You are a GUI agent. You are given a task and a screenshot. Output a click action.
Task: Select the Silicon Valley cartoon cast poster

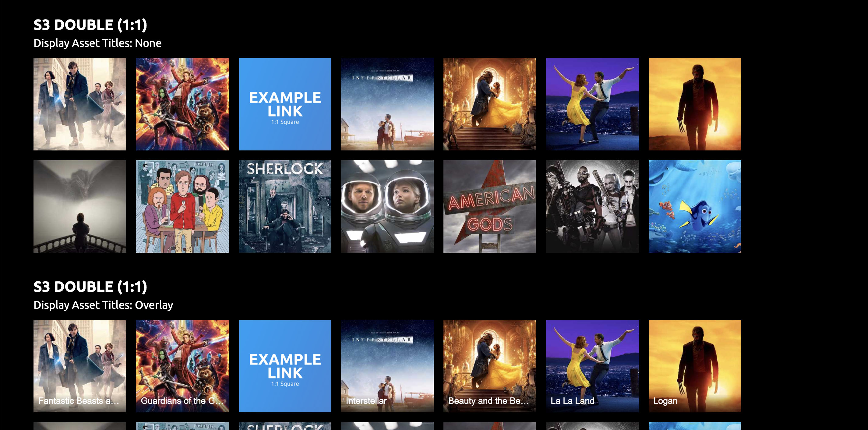click(182, 206)
